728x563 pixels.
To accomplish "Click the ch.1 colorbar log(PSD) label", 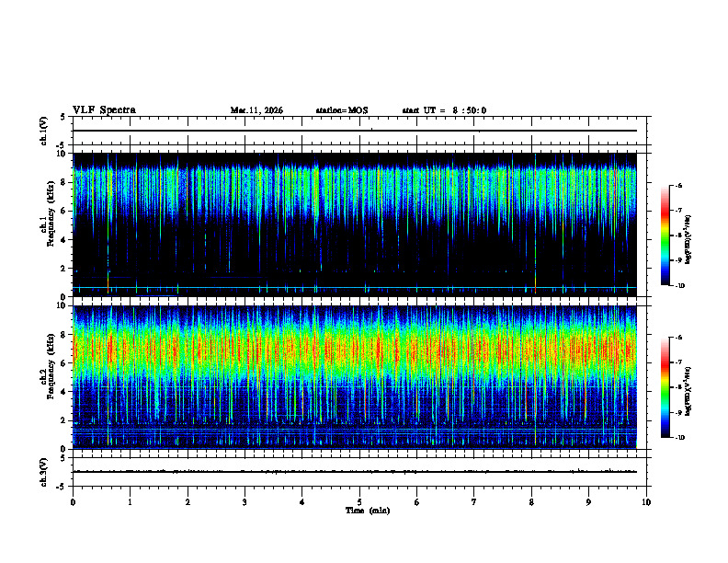I will coord(688,240).
